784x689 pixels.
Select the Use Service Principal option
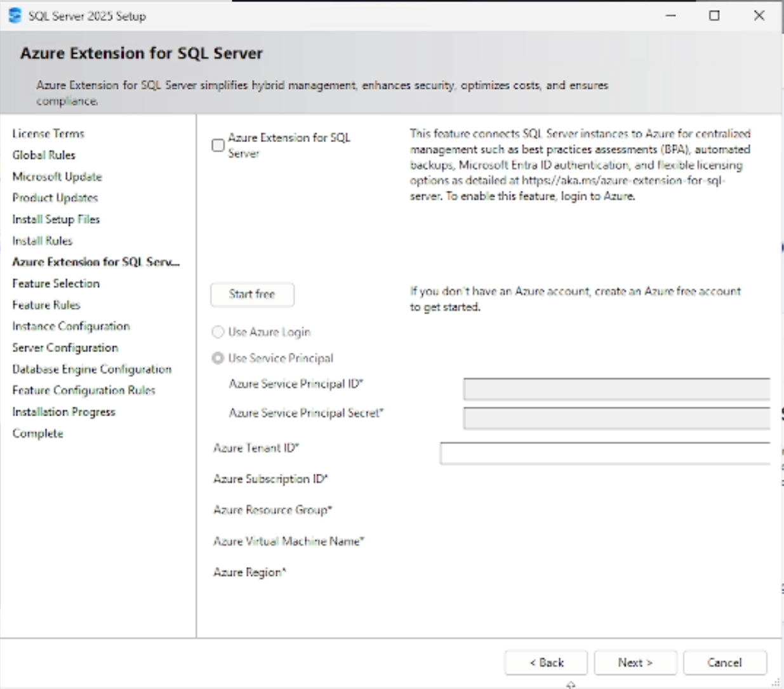(x=218, y=358)
